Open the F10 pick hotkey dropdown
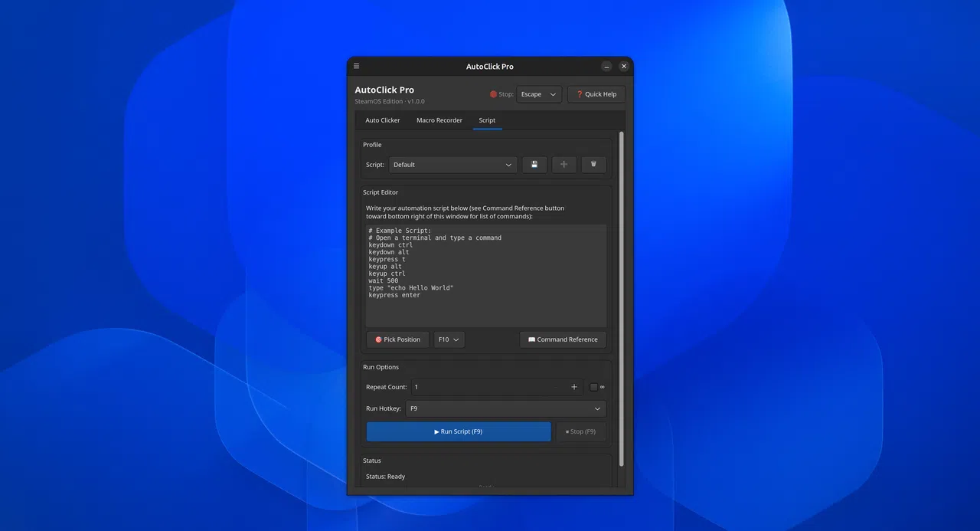The height and width of the screenshot is (531, 980). tap(449, 339)
